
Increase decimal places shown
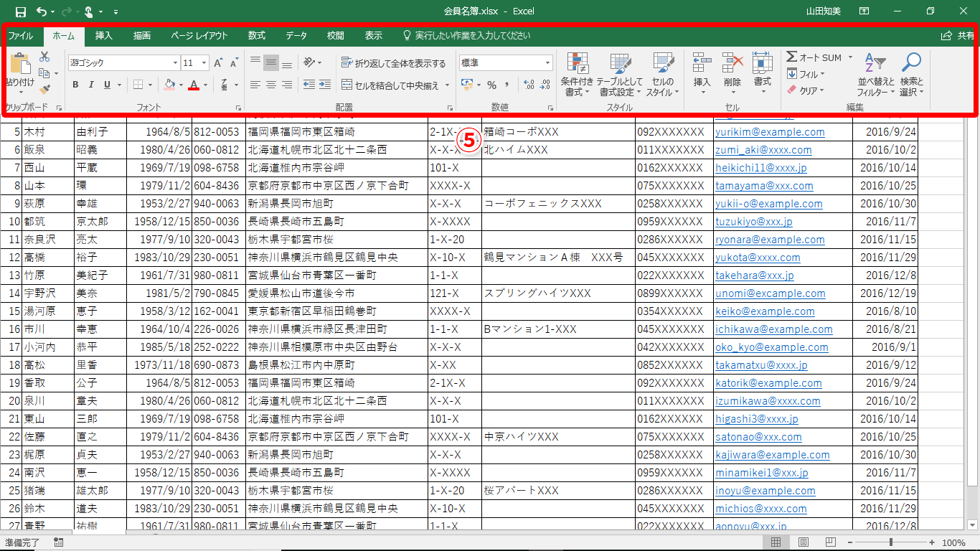529,85
